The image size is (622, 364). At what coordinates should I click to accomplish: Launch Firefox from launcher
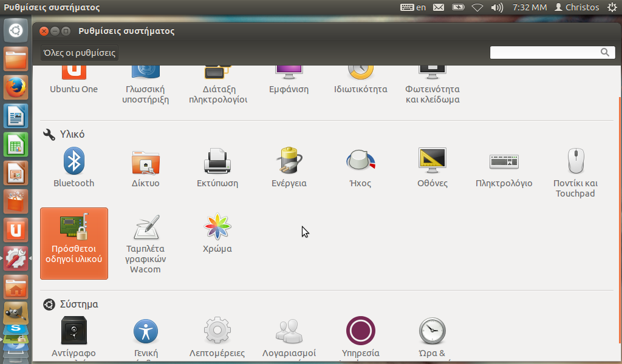coord(16,87)
